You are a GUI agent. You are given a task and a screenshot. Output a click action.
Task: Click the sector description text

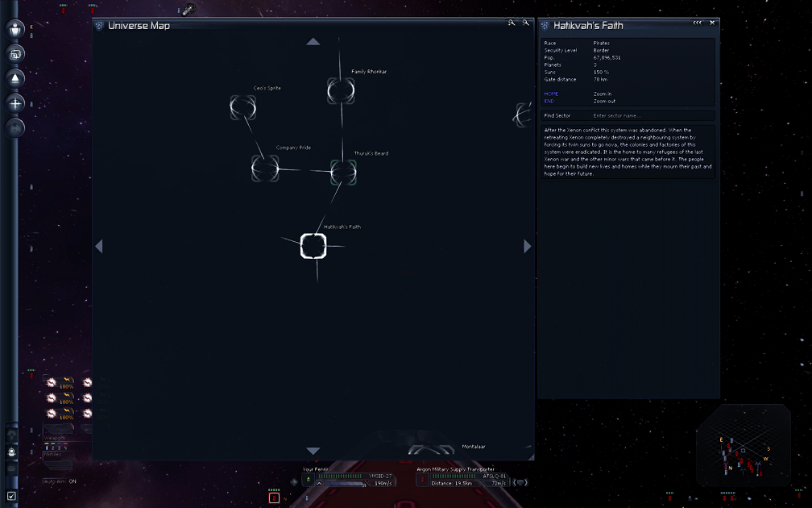click(x=628, y=152)
